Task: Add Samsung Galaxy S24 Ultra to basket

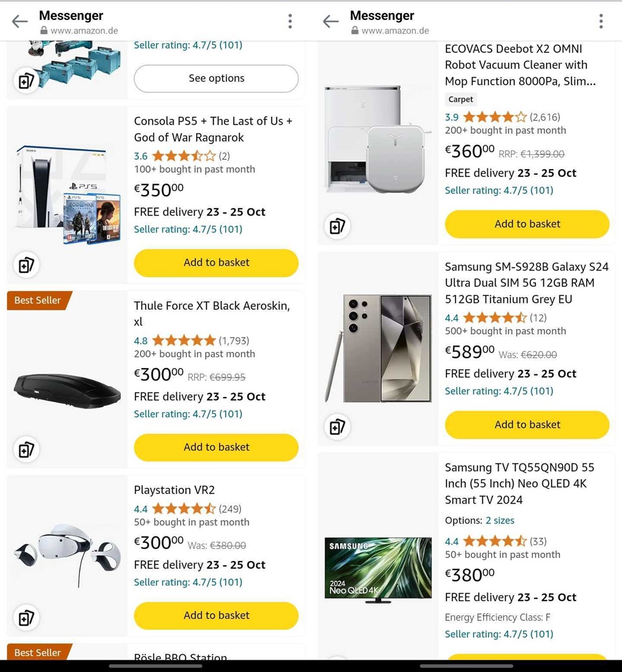Action: click(527, 425)
